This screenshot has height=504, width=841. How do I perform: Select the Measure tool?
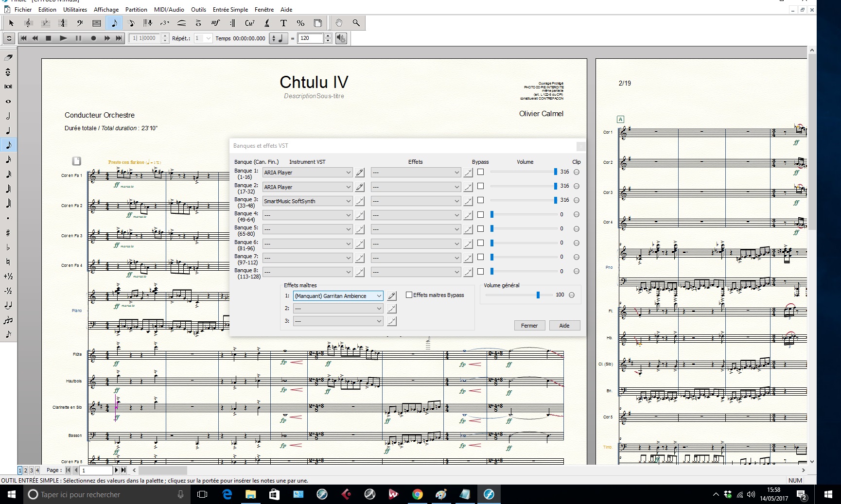[97, 23]
